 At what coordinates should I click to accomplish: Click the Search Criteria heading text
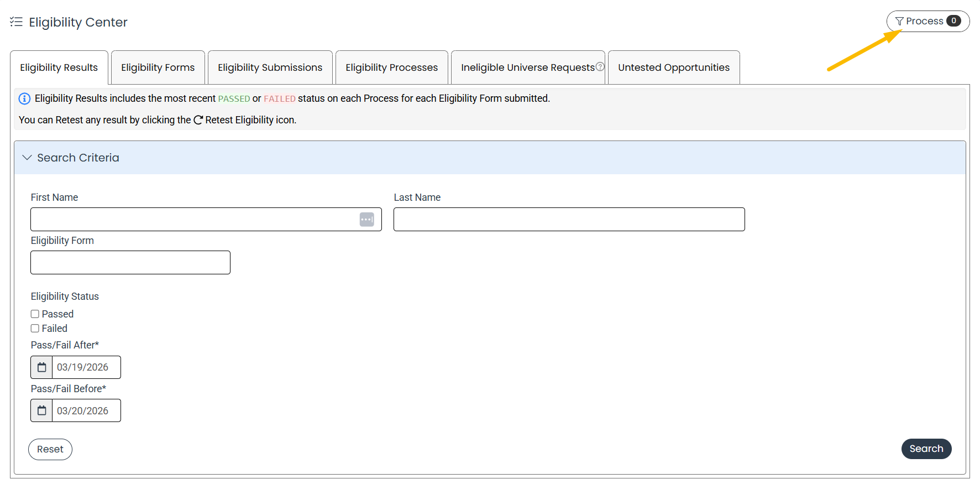click(78, 158)
